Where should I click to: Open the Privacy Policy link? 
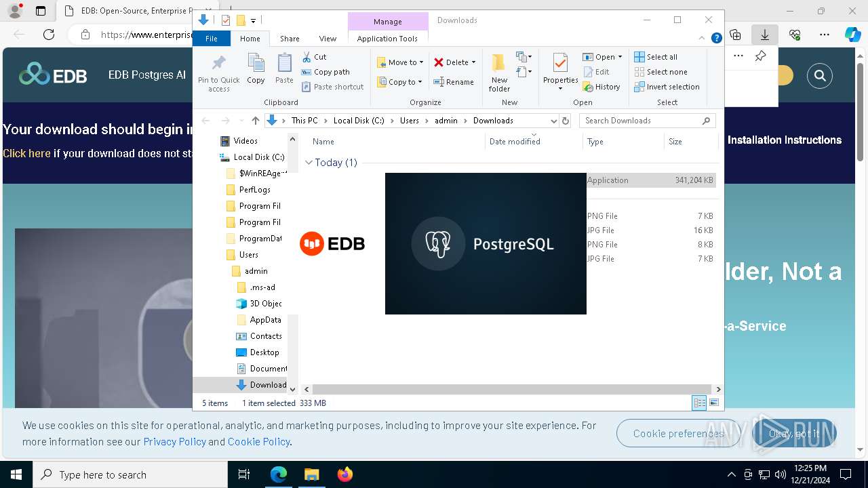coord(174,441)
